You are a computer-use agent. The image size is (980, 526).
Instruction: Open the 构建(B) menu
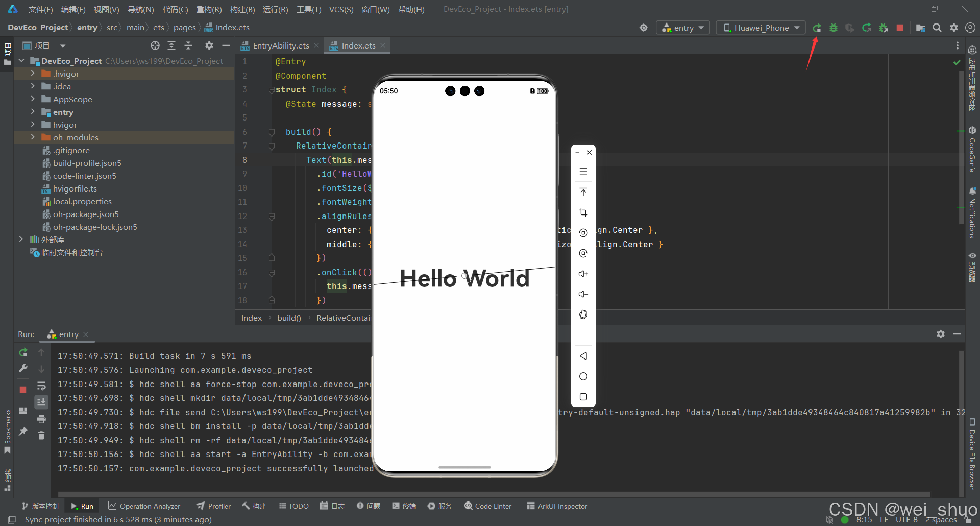[x=242, y=9]
